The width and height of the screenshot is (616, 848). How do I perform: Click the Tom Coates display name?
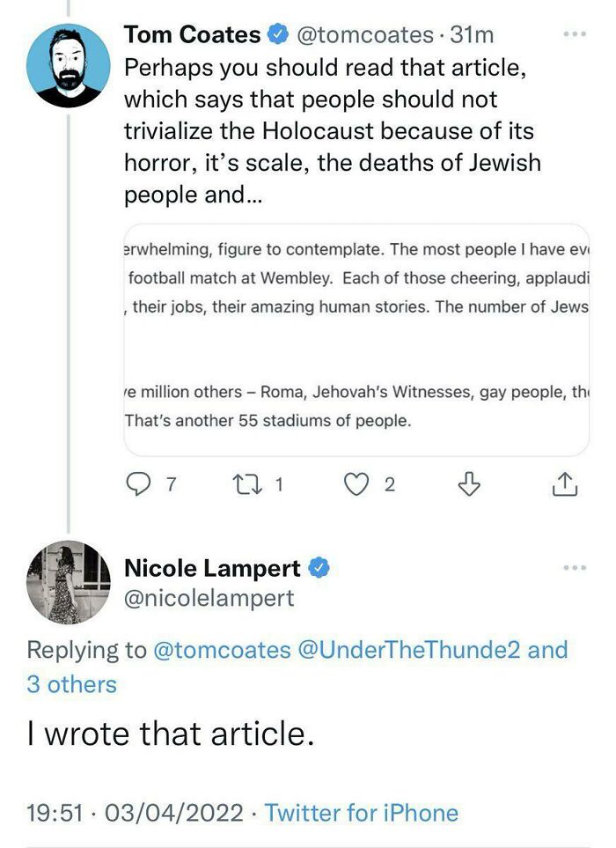coord(193,35)
